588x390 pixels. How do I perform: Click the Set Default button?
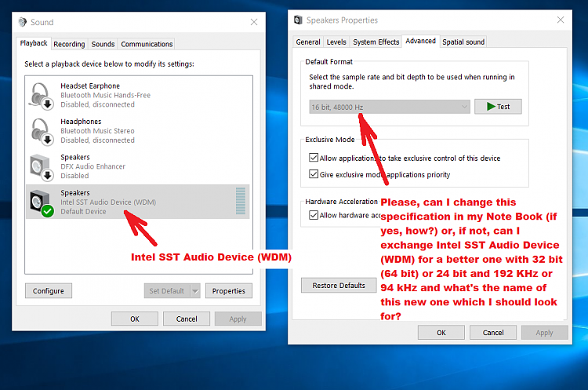tap(167, 291)
